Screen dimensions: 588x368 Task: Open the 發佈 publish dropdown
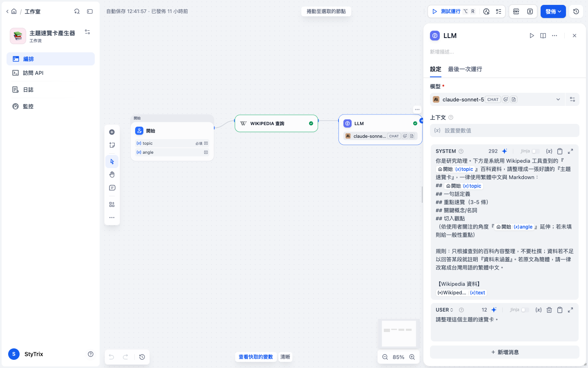pyautogui.click(x=553, y=11)
